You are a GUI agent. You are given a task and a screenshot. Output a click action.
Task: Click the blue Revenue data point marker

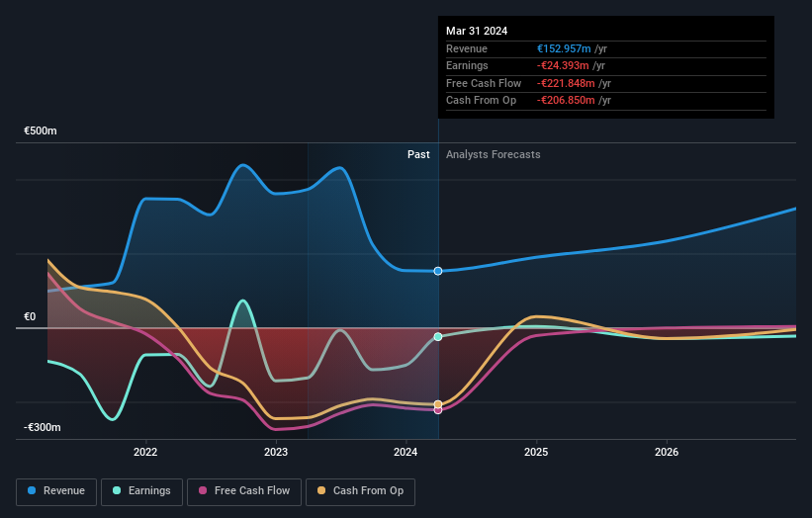[x=438, y=271]
